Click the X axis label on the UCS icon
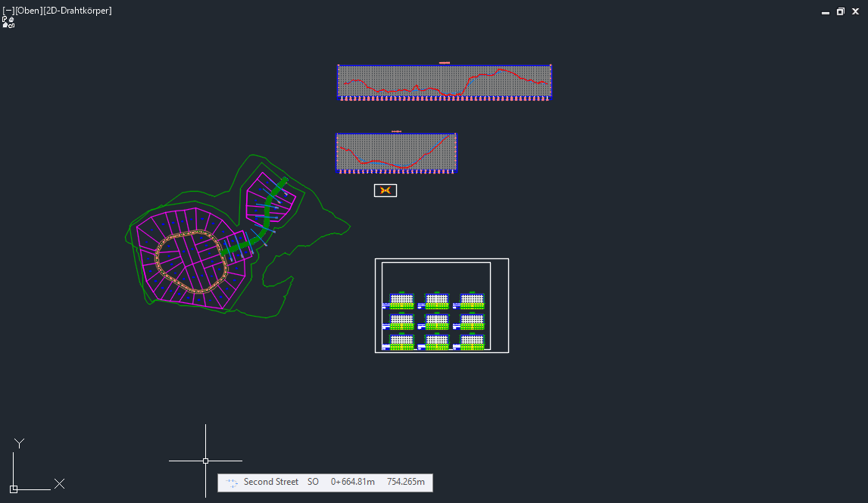This screenshot has height=503, width=868. pyautogui.click(x=59, y=483)
